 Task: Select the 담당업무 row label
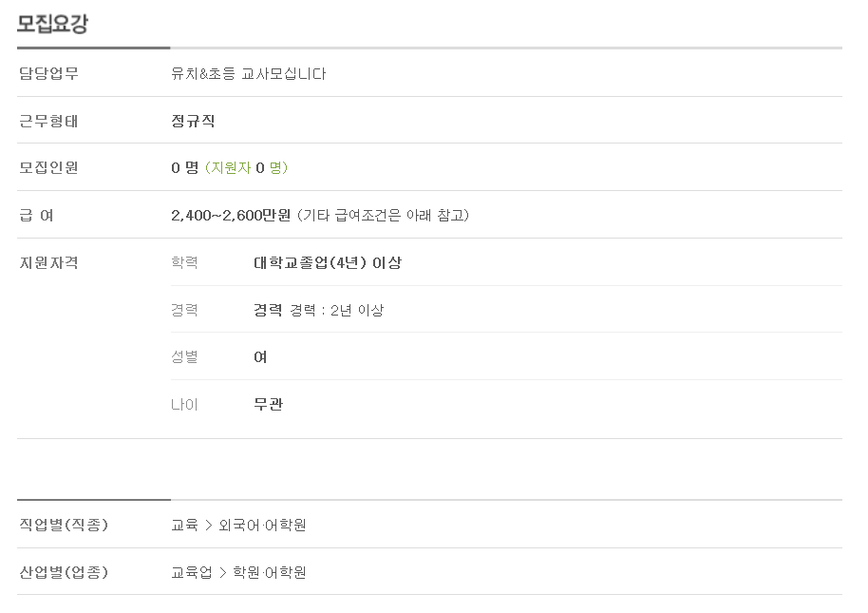48,73
